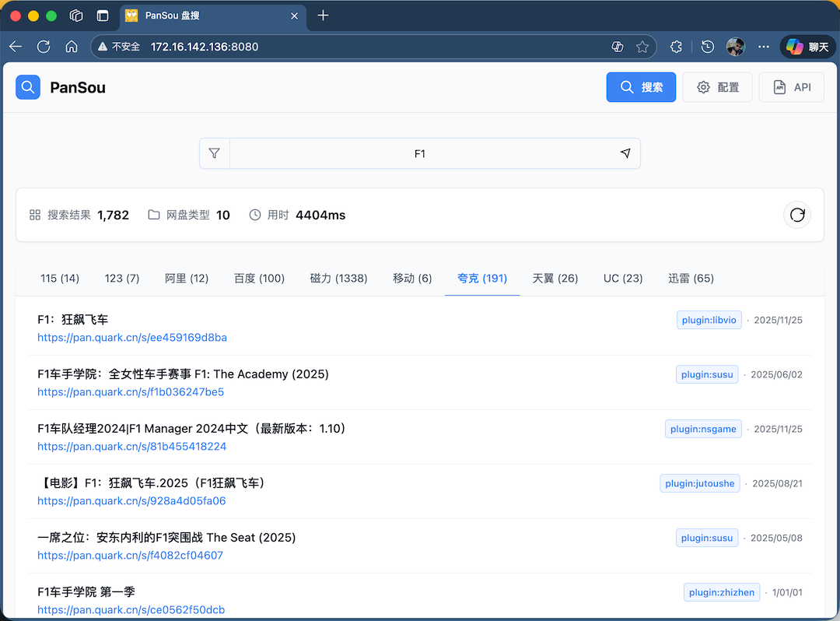
Task: Switch to the 磁力 (1338) tab
Action: 338,279
